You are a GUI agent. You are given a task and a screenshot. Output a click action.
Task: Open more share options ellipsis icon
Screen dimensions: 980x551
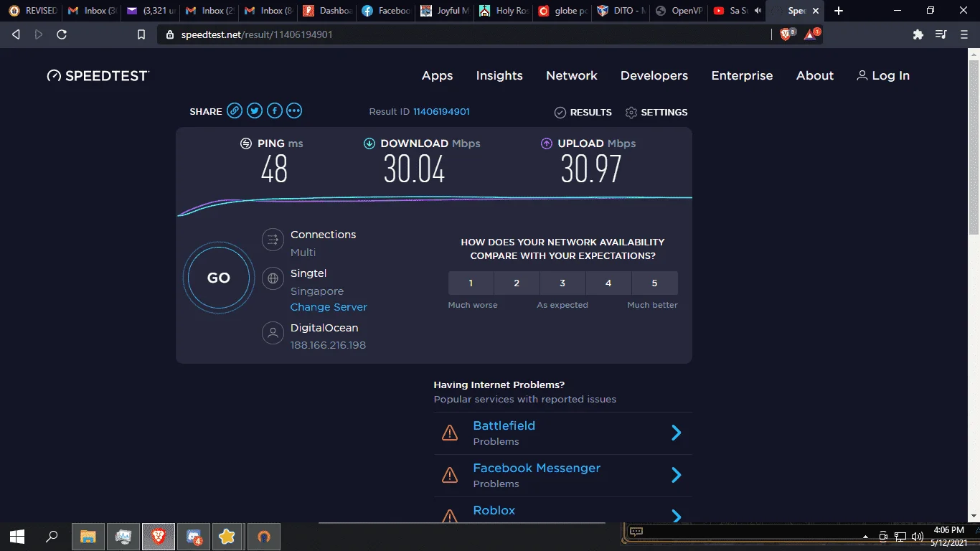294,110
